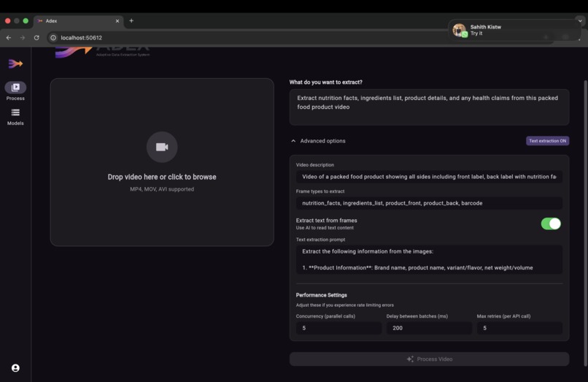588x382 pixels.
Task: Click drop video here upload area
Action: (x=162, y=162)
